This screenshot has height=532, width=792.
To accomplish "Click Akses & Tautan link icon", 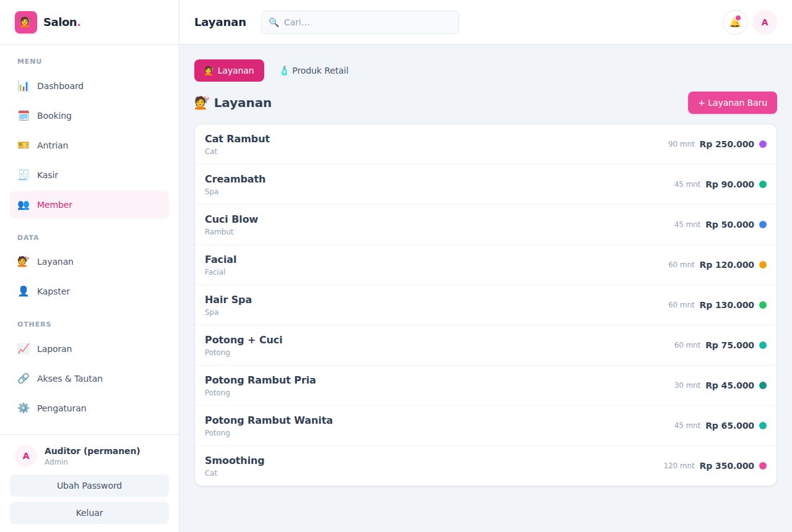I will [x=24, y=379].
